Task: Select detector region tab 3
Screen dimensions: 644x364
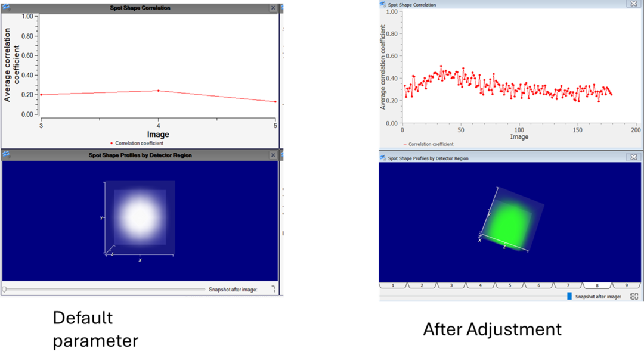Action: (x=451, y=285)
